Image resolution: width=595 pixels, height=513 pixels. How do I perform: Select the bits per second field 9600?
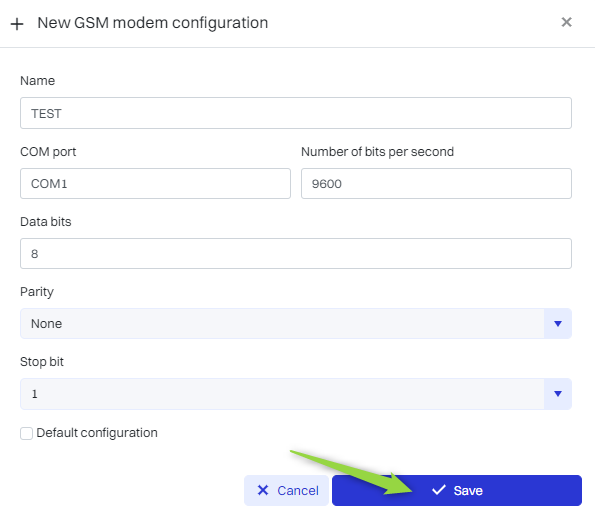[436, 184]
